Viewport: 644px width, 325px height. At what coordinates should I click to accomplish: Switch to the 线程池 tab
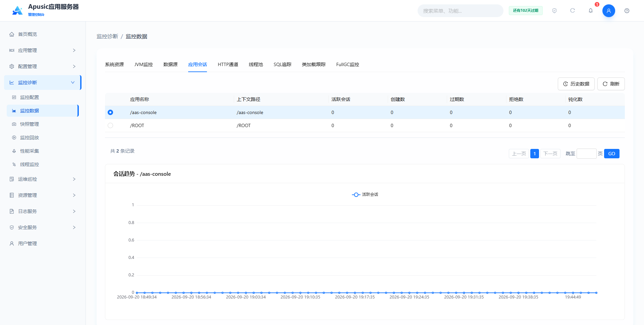[256, 64]
